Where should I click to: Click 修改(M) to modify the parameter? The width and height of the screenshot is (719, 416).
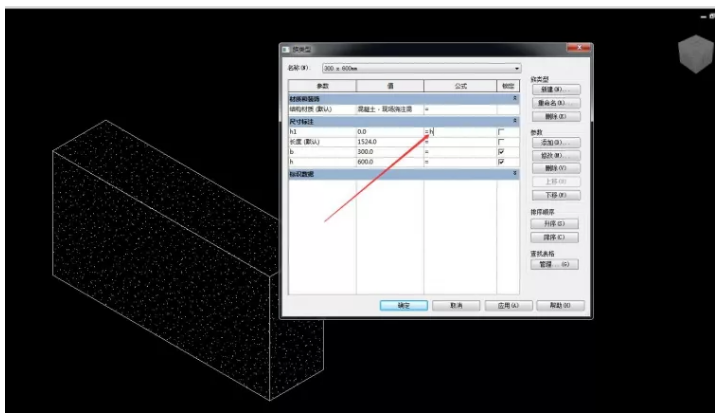[x=556, y=155]
